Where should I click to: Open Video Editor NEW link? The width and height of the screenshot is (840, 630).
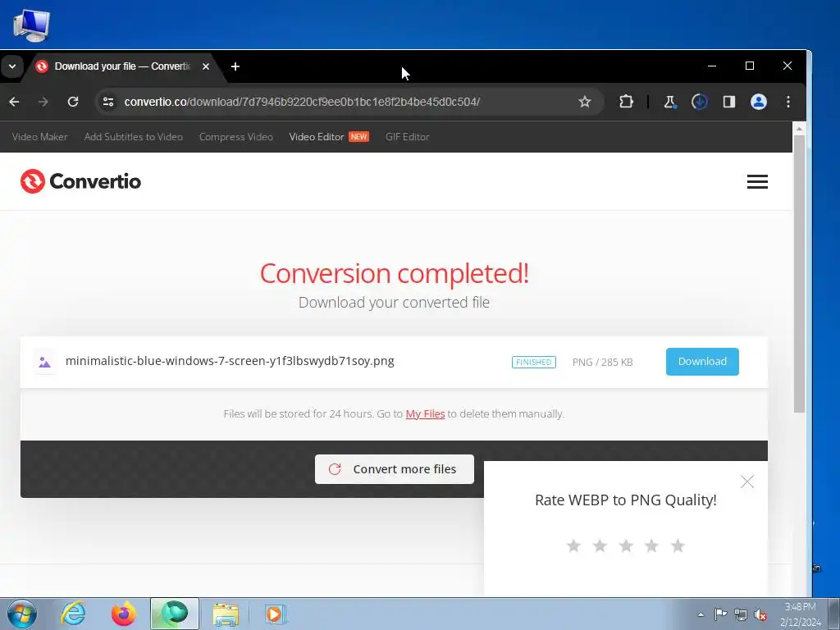329,137
